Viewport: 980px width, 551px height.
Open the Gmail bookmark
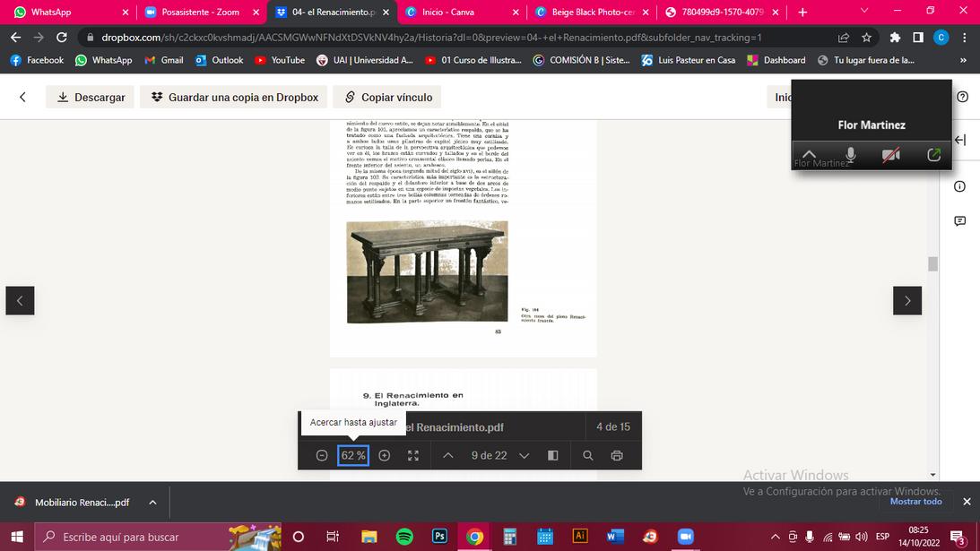pyautogui.click(x=164, y=60)
